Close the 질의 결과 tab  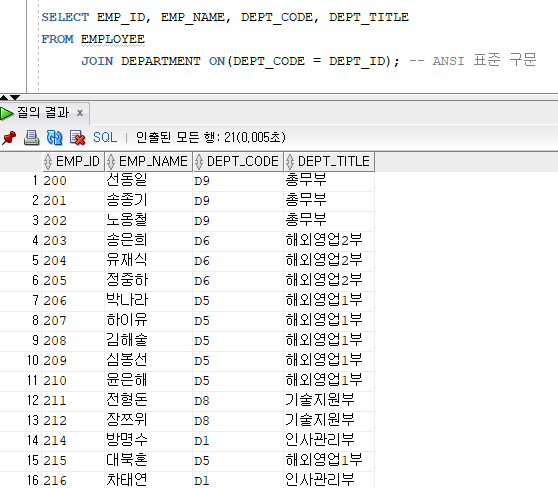coord(80,113)
